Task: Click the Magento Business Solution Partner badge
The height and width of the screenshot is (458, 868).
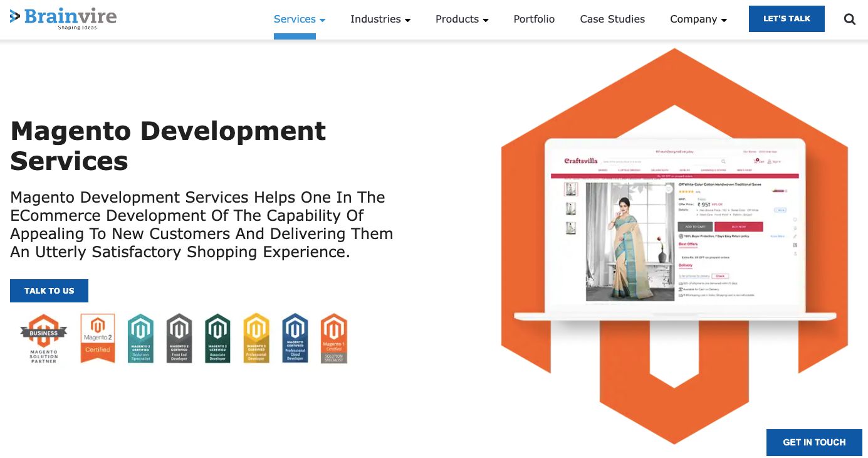Action: tap(44, 338)
